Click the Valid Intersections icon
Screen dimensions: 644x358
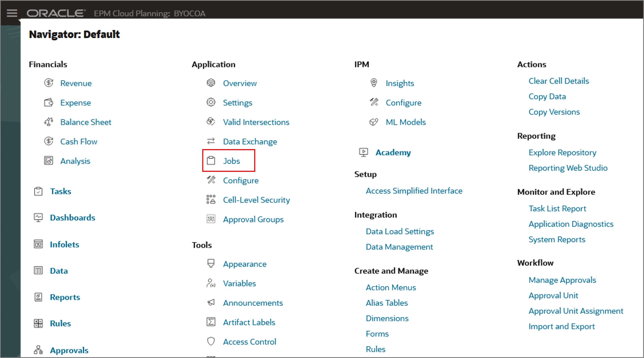tap(211, 122)
